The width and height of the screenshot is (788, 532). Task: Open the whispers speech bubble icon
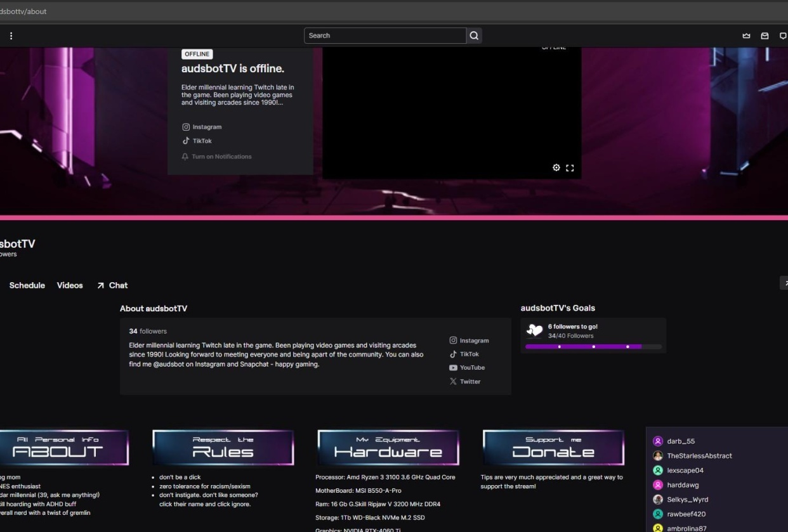coord(784,36)
